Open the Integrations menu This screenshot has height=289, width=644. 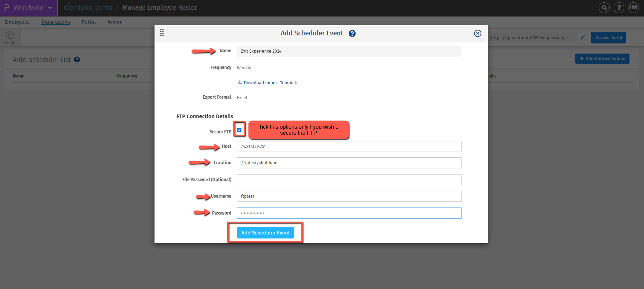point(56,22)
